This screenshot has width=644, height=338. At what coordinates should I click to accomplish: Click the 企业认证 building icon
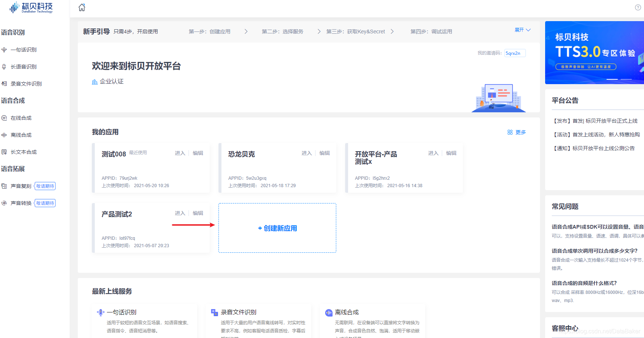pos(95,82)
